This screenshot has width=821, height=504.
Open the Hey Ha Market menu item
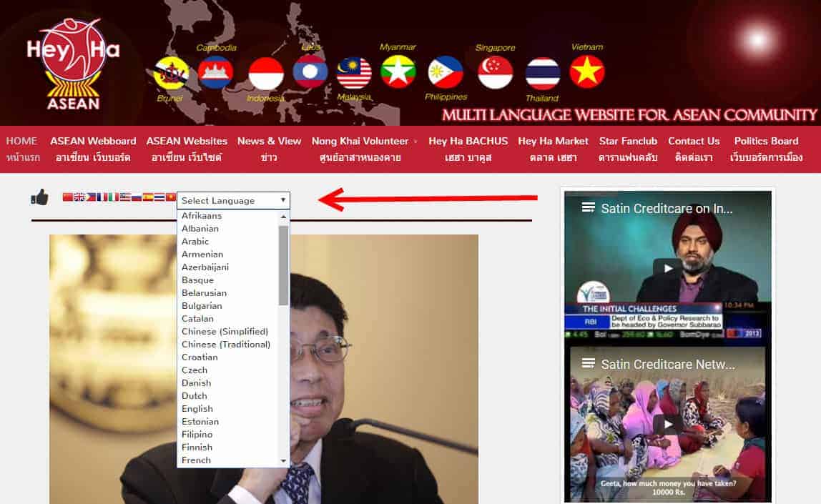tap(553, 149)
